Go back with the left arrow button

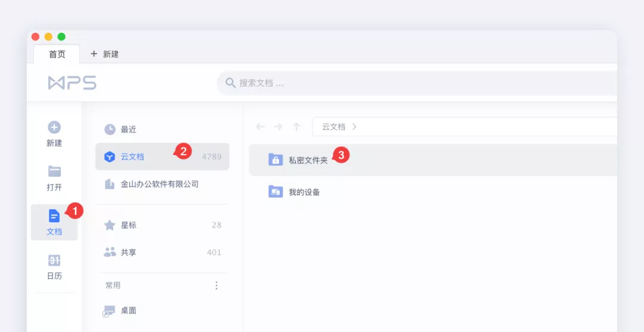(x=261, y=127)
